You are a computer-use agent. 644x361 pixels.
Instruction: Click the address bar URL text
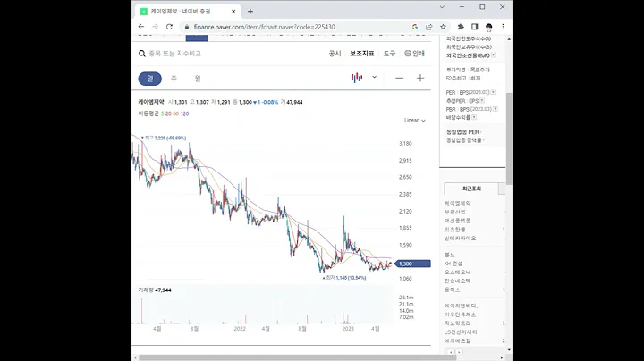click(264, 27)
